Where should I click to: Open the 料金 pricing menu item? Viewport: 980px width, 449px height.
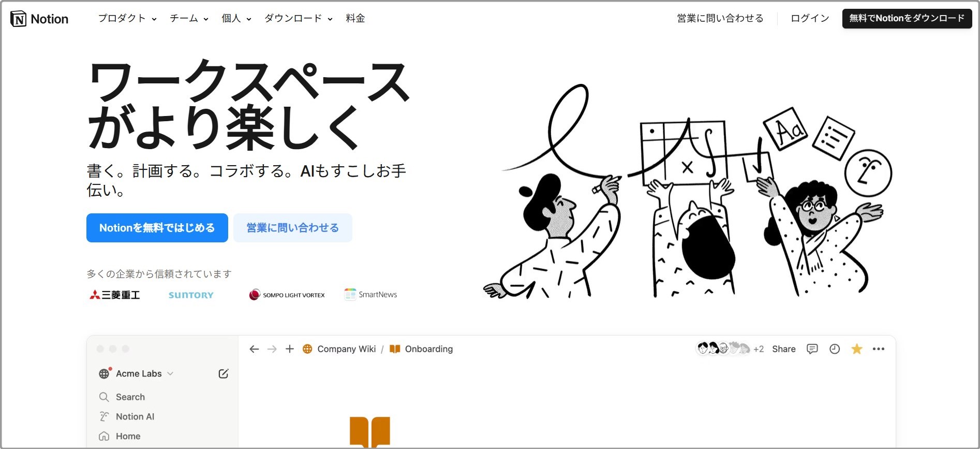pos(355,19)
